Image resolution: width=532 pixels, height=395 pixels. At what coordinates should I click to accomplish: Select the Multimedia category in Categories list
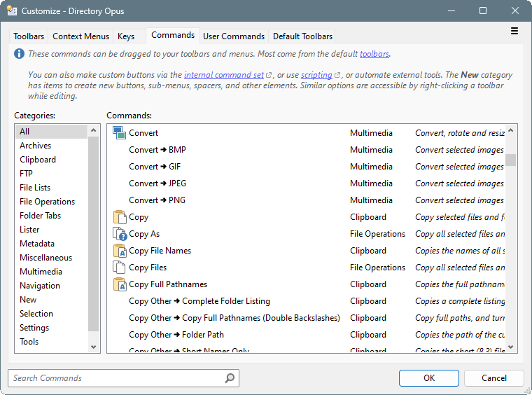pyautogui.click(x=51, y=272)
